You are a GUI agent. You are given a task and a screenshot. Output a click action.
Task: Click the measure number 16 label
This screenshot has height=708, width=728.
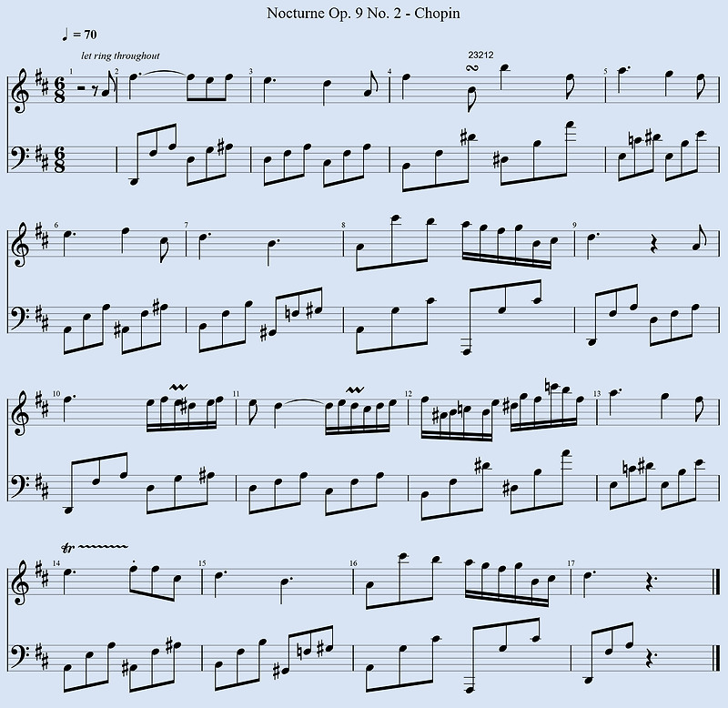click(x=353, y=563)
